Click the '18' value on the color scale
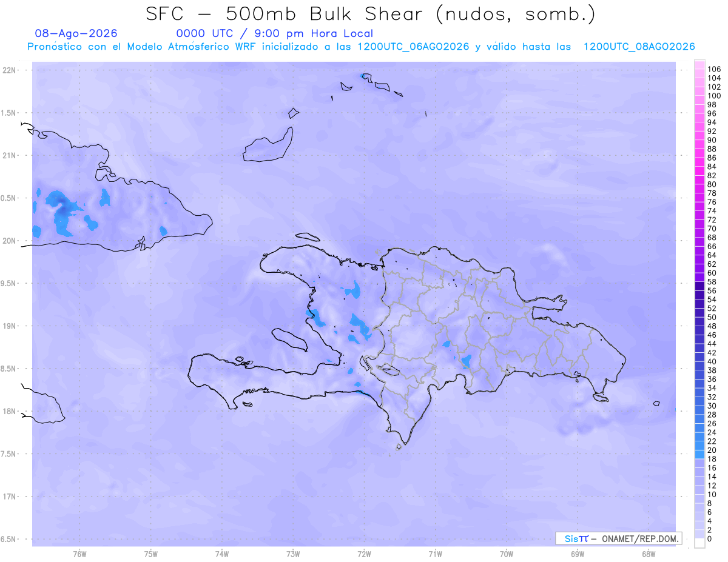 tap(712, 459)
